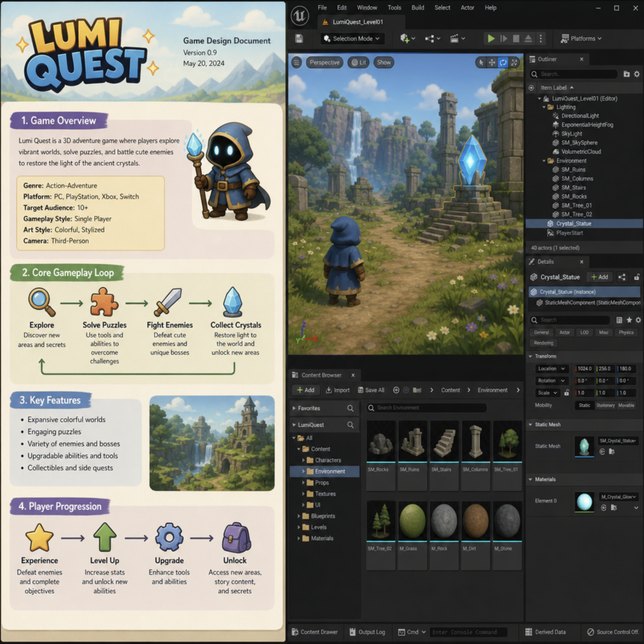Expand the Favorites section in Content Browser
The height and width of the screenshot is (644, 644).
pos(294,408)
